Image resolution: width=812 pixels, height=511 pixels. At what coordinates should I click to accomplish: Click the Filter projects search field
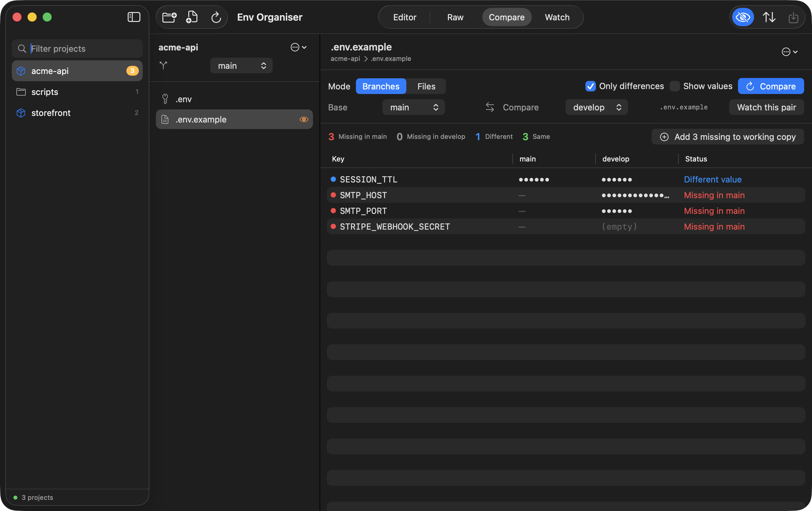pyautogui.click(x=77, y=48)
